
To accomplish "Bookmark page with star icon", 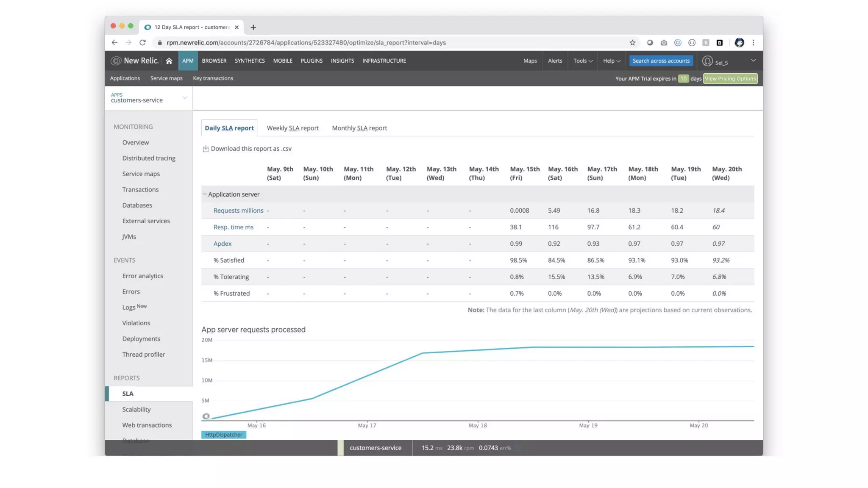I will tap(632, 42).
